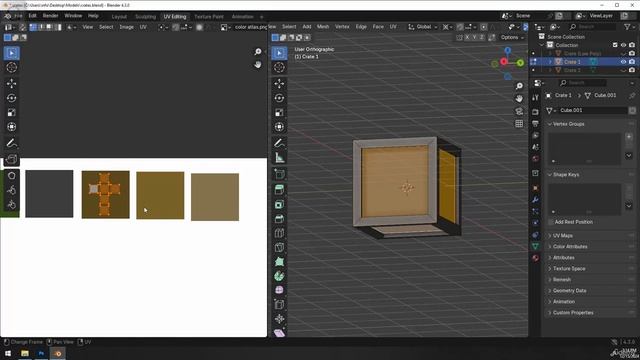
Task: Toggle visibility eye of Collection
Action: [x=623, y=45]
